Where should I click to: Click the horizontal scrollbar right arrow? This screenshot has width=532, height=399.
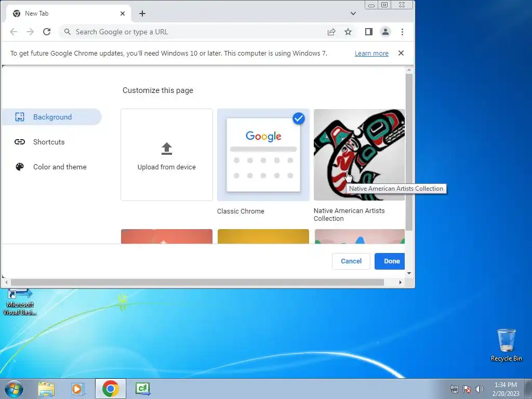tap(401, 282)
